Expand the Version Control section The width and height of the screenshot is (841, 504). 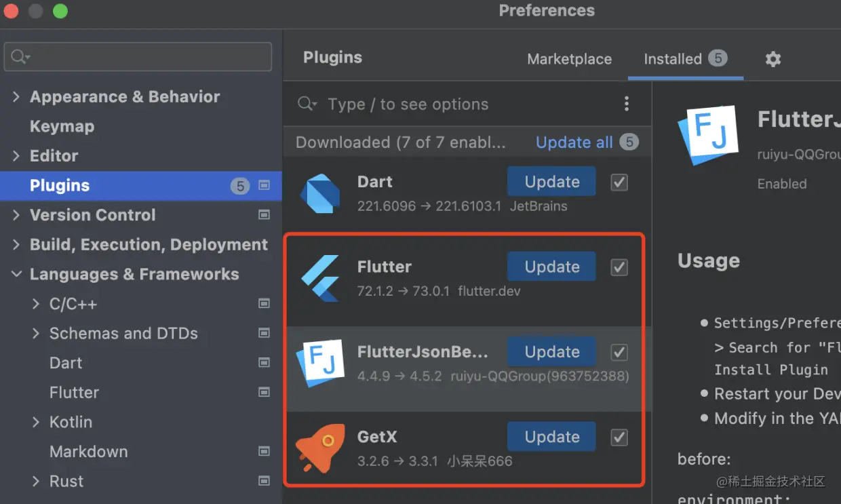tap(16, 215)
